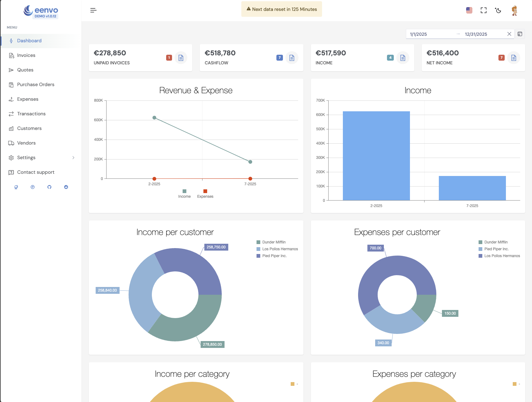Image resolution: width=532 pixels, height=402 pixels.
Task: Toggle dark mode with the moon icon
Action: tap(498, 10)
